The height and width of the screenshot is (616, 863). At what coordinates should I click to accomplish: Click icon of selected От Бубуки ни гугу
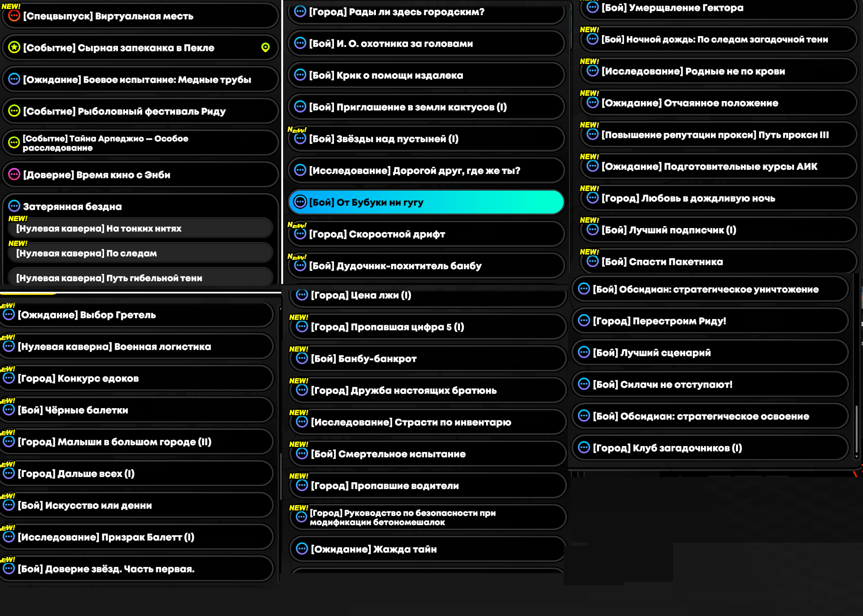[300, 202]
